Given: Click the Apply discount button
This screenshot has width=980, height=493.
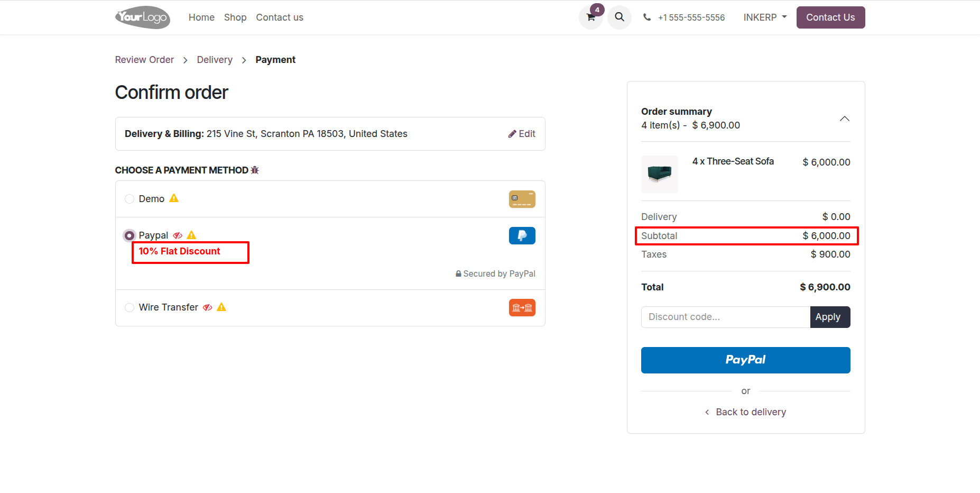Looking at the screenshot, I should (x=830, y=317).
